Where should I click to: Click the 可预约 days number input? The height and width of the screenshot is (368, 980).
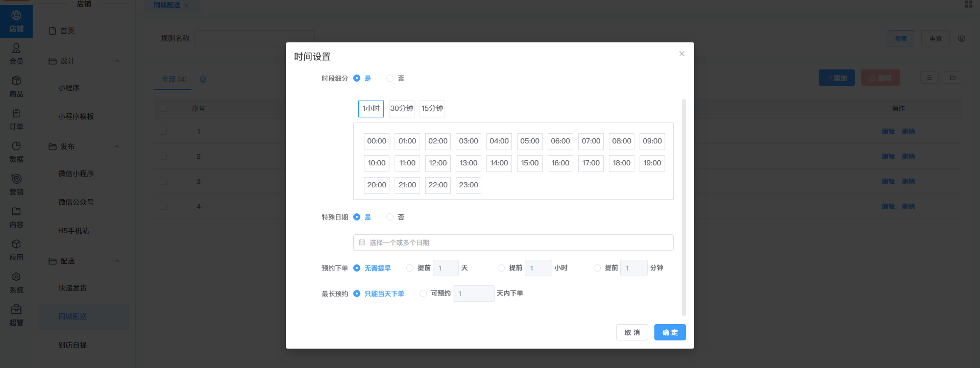pyautogui.click(x=474, y=293)
